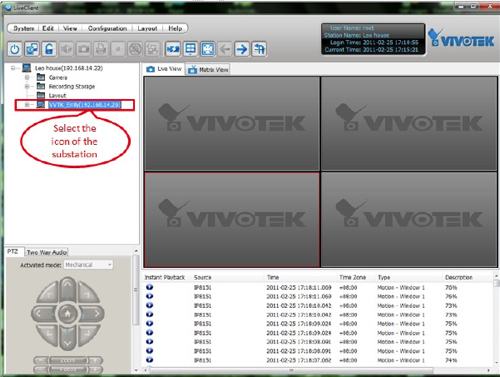Click the monitor connection toolbar icon
The image size is (500, 377).
32,49
